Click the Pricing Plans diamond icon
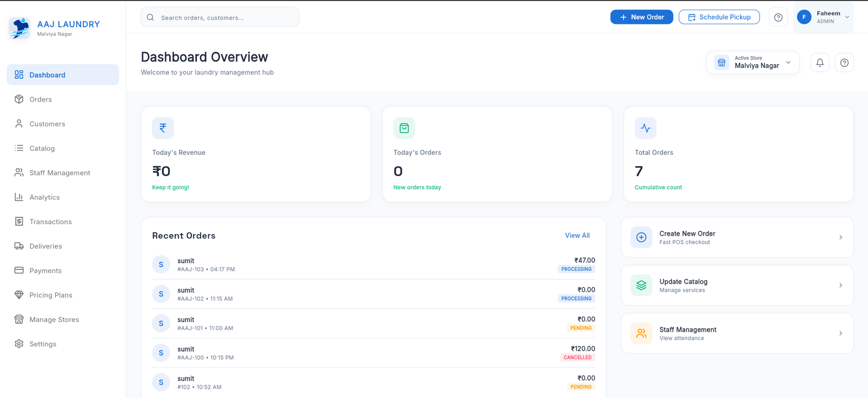 (19, 295)
